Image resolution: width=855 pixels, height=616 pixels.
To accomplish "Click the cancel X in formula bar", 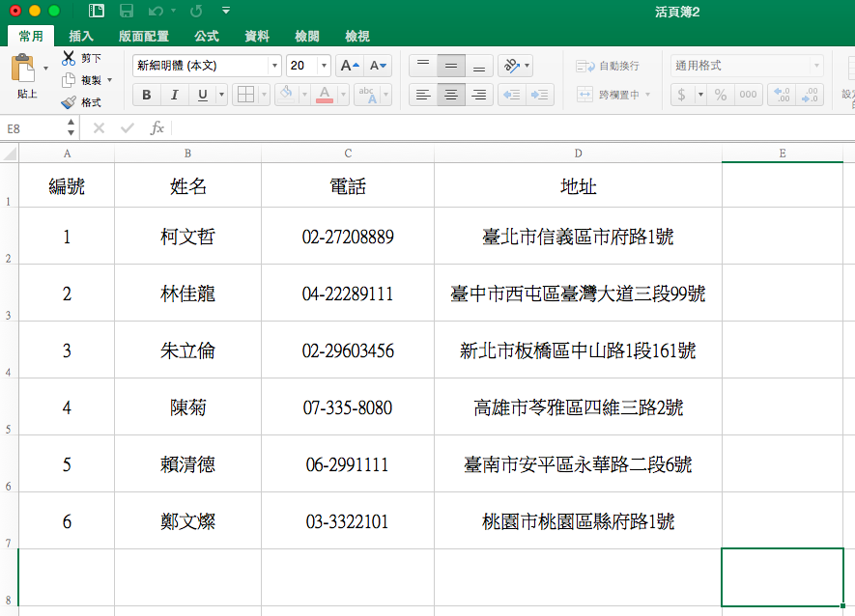I will pyautogui.click(x=99, y=128).
